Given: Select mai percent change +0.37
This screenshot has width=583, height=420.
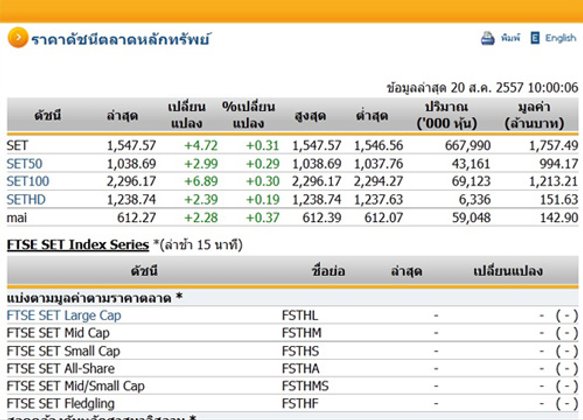Looking at the screenshot, I should [x=262, y=218].
